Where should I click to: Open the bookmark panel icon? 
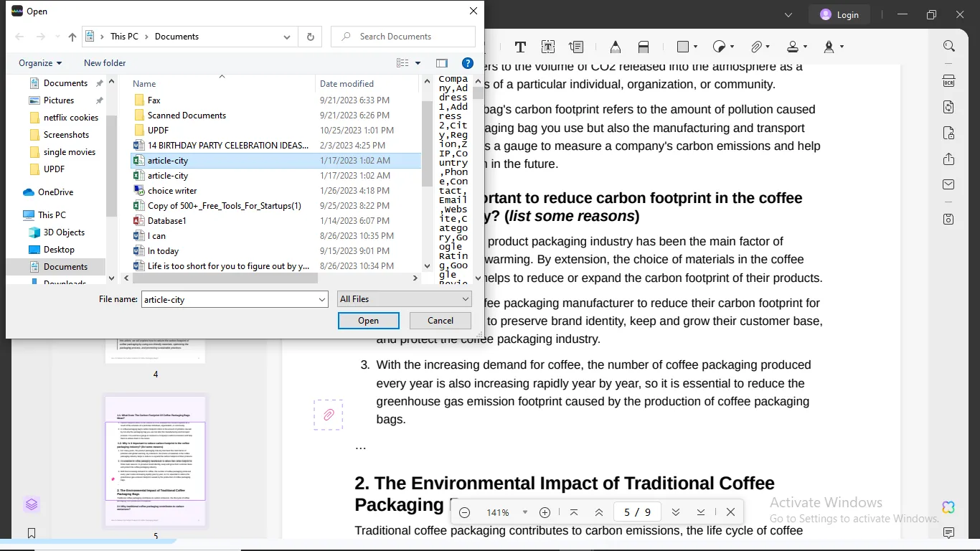coord(32,534)
